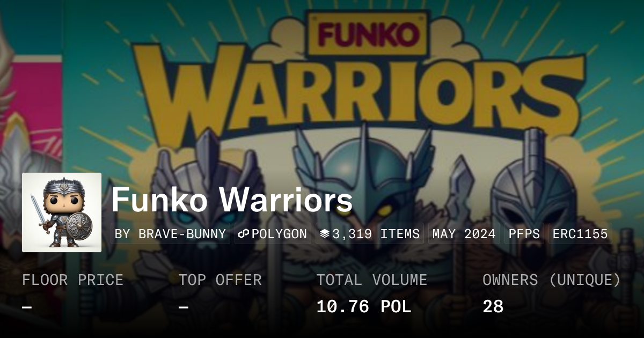644x338 pixels.
Task: Click the stacked layers items icon
Action: (324, 234)
